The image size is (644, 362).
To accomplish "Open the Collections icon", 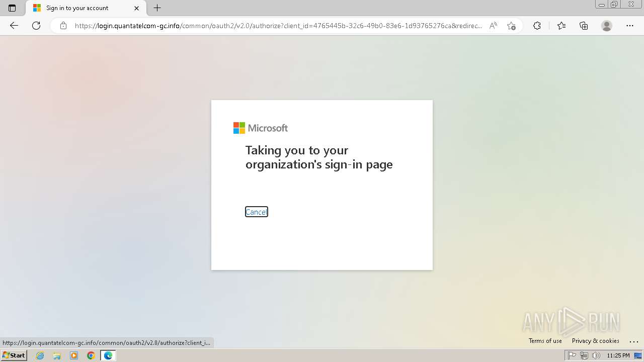I will tap(584, 26).
